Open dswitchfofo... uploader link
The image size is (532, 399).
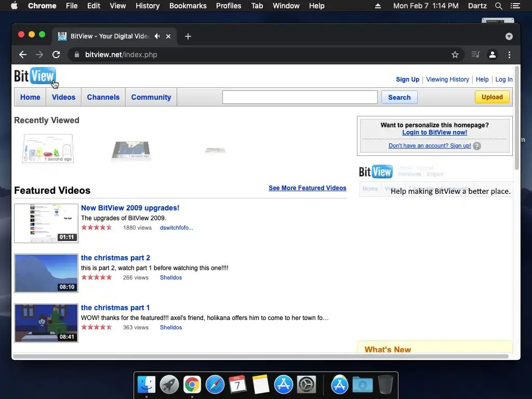(177, 228)
